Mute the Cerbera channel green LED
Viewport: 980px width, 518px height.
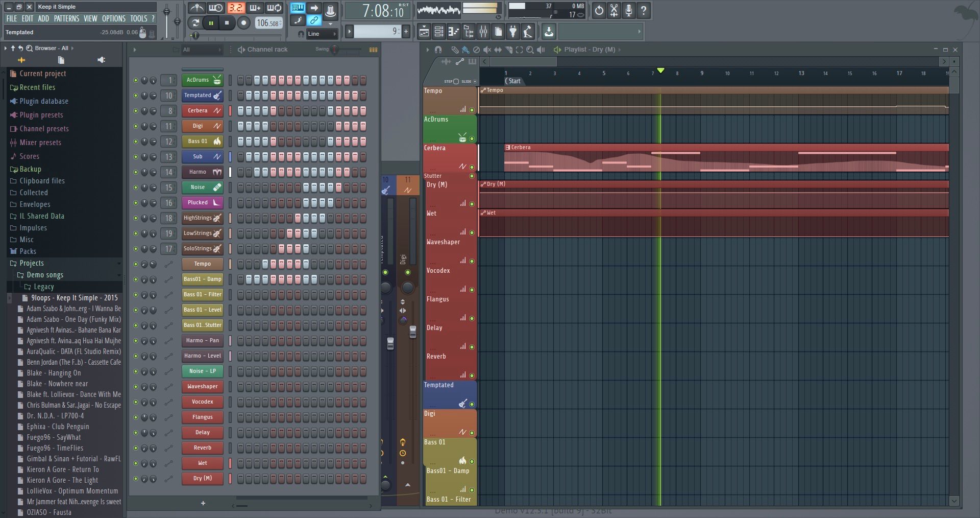click(135, 111)
